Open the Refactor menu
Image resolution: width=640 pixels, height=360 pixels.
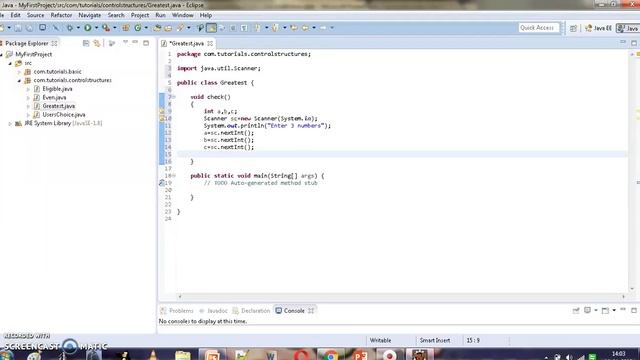click(x=61, y=15)
